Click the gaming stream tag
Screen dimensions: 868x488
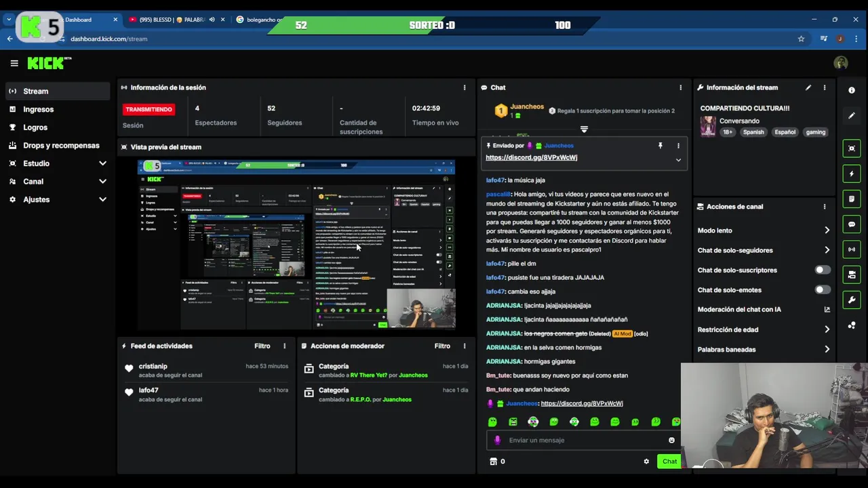coord(816,132)
